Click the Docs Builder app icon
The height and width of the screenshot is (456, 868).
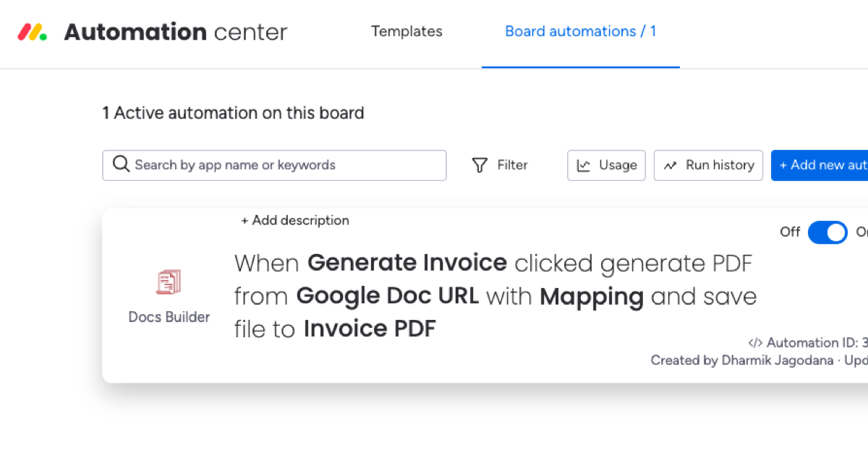point(169,282)
